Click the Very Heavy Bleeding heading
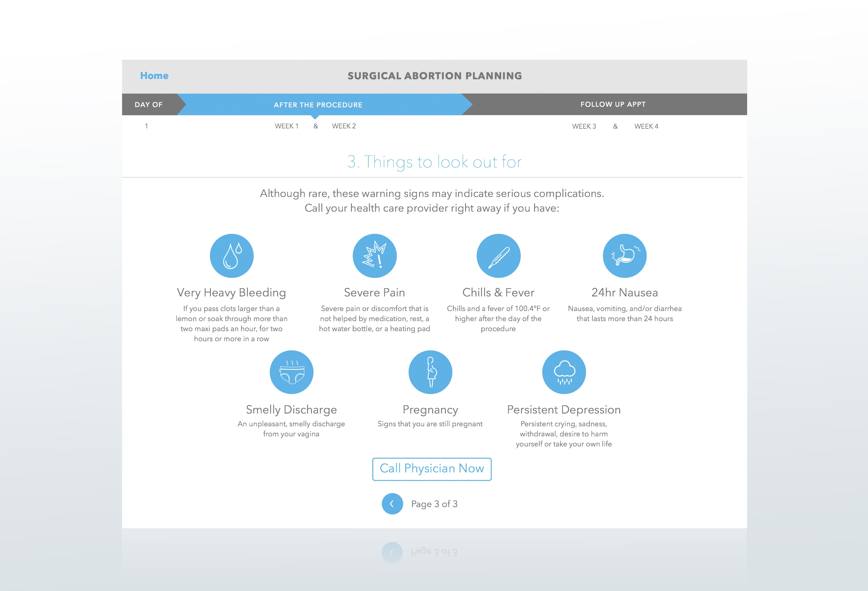 [232, 292]
